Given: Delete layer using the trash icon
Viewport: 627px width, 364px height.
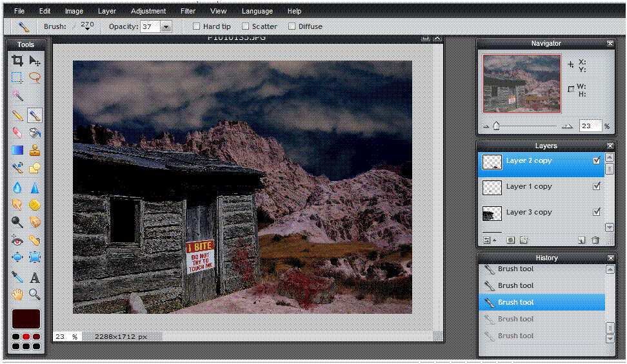Looking at the screenshot, I should pos(595,240).
